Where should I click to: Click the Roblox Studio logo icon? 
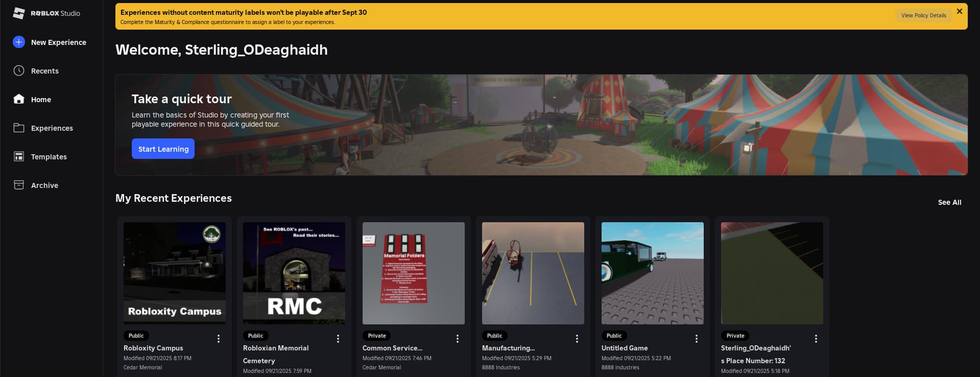coord(19,13)
